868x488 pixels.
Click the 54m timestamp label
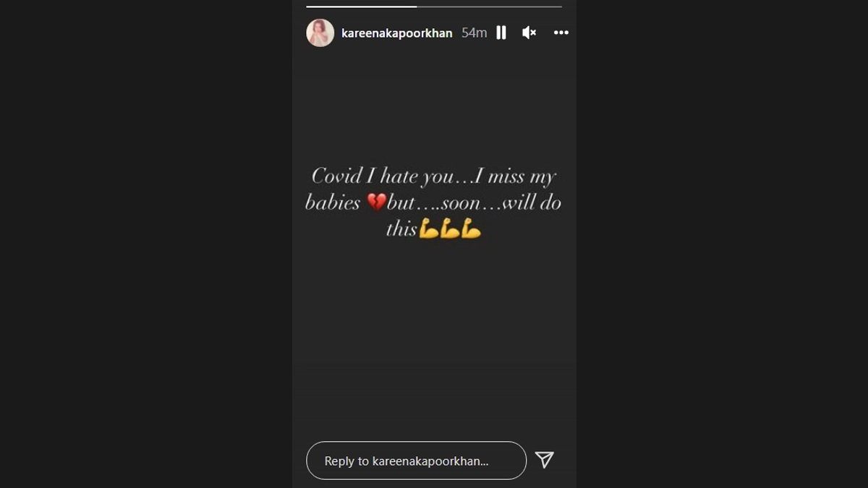[475, 33]
